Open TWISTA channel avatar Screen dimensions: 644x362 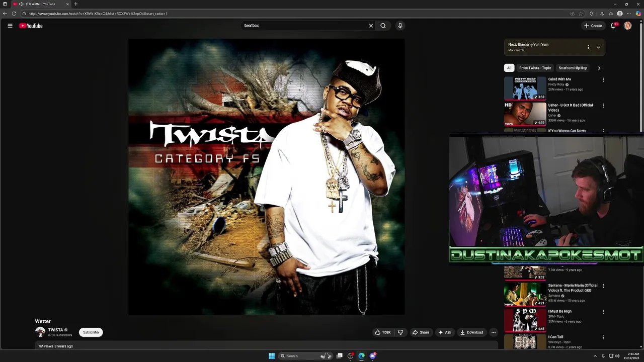click(40, 332)
